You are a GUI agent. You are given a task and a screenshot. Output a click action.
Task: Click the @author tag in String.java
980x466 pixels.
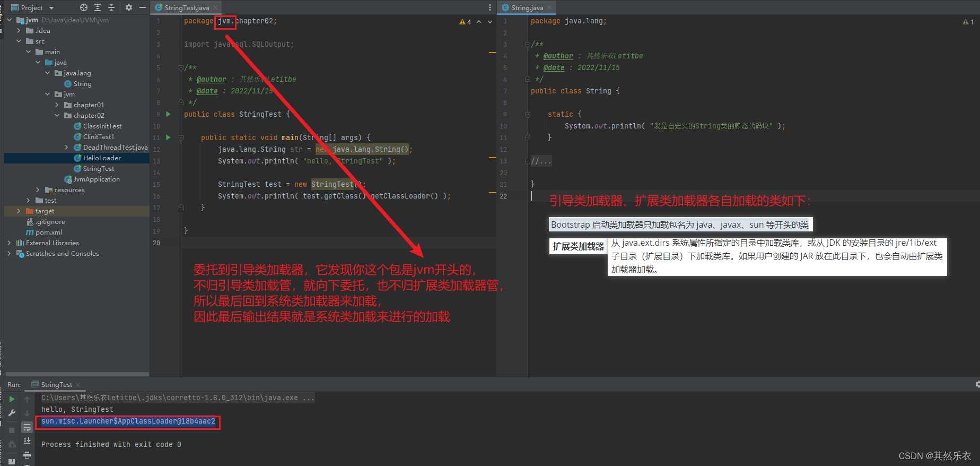tap(558, 56)
